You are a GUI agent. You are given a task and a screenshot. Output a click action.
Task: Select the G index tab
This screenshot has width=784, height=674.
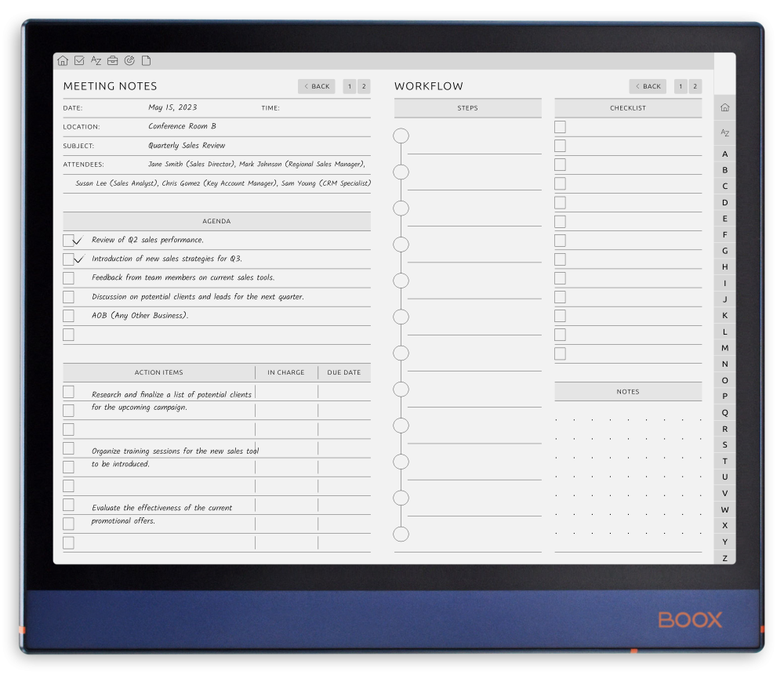click(725, 251)
